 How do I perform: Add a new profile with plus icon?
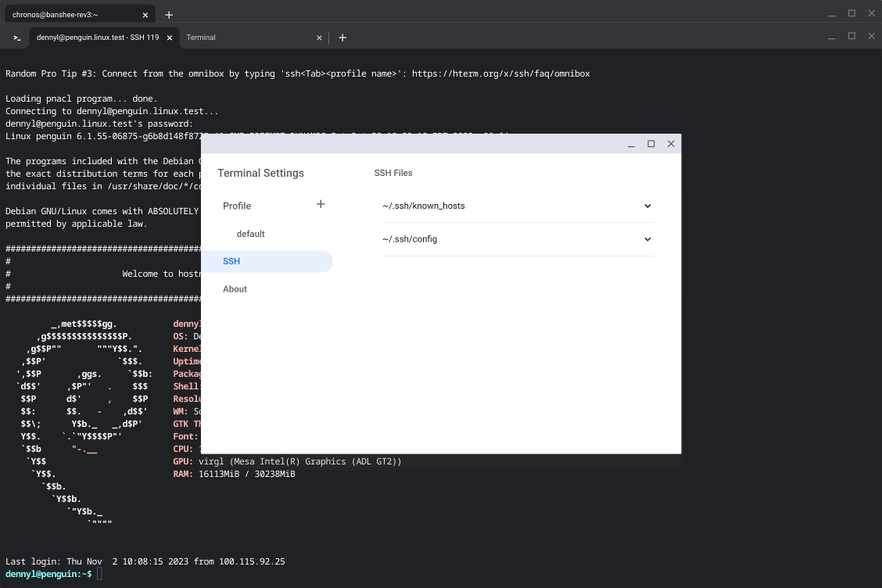coord(321,204)
